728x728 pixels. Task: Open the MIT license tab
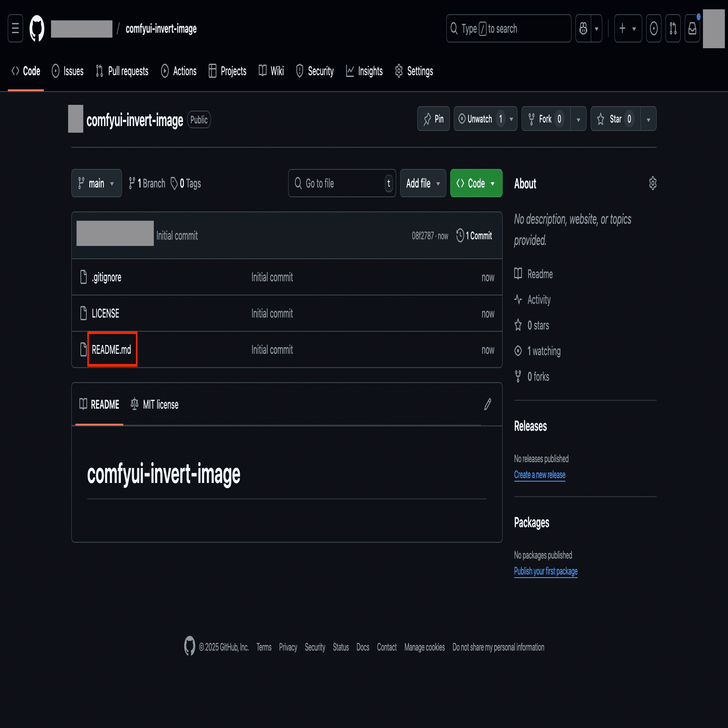(155, 404)
